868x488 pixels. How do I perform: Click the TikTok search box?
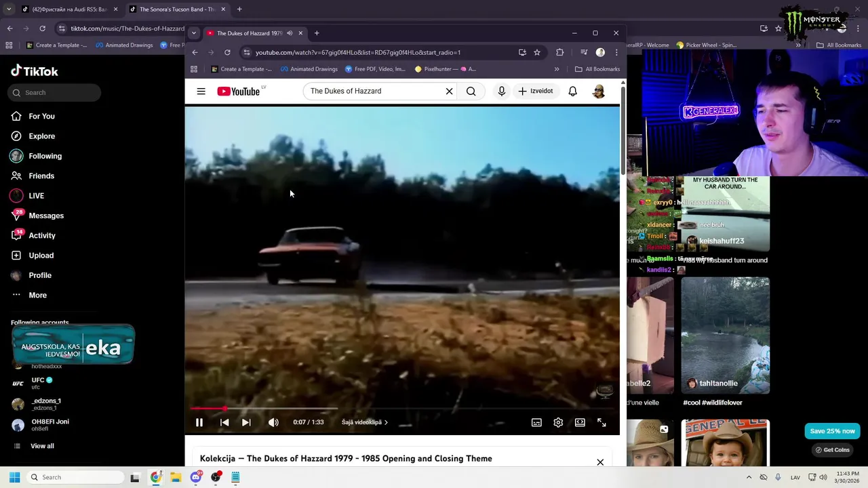55,92
